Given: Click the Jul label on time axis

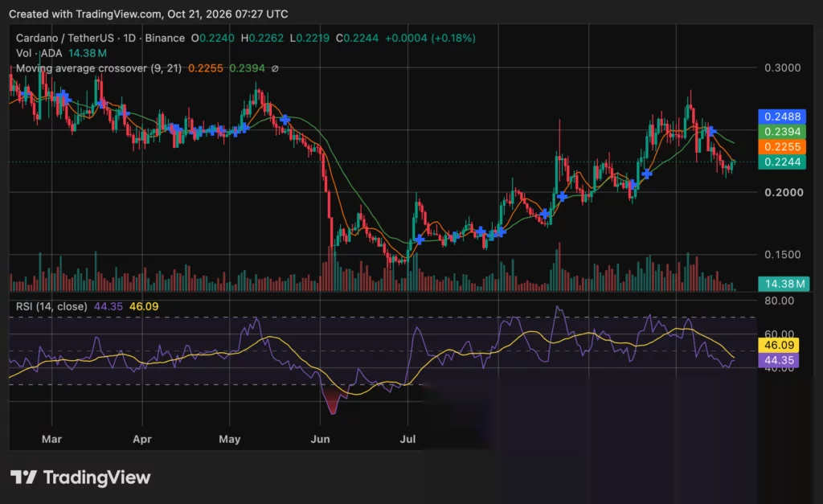Looking at the screenshot, I should (x=407, y=439).
